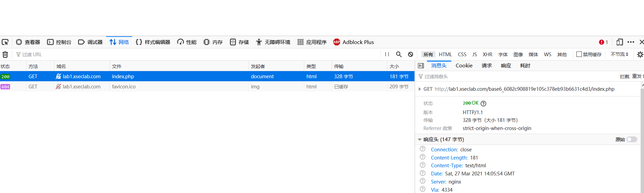Filter requests by 图像 images
This screenshot has height=193, width=644.
[x=518, y=55]
